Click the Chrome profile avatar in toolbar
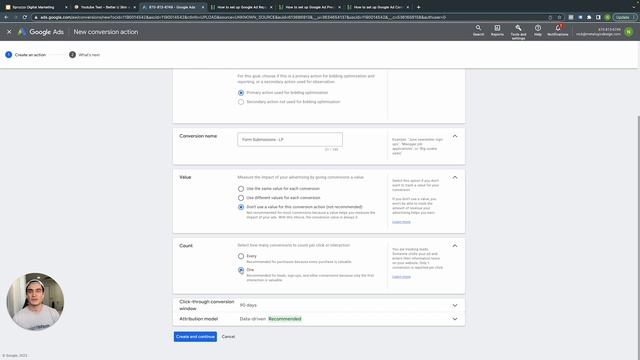Viewport: 640px width, 360px height. click(607, 17)
